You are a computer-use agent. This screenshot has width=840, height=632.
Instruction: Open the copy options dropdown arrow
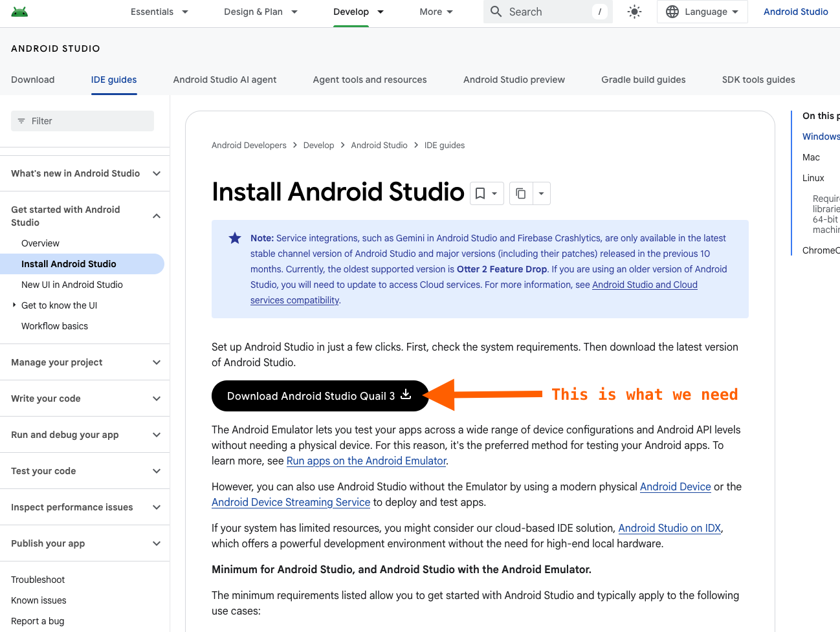(542, 193)
